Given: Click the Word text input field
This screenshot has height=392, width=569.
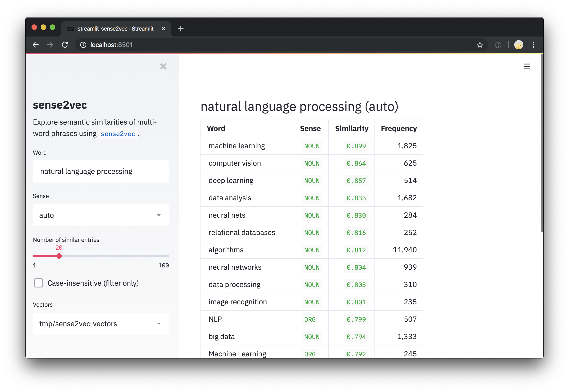Looking at the screenshot, I should (x=101, y=171).
